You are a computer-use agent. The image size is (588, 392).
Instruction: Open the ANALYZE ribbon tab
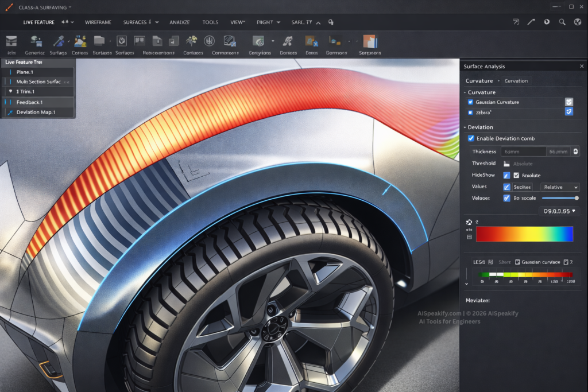[x=180, y=22]
